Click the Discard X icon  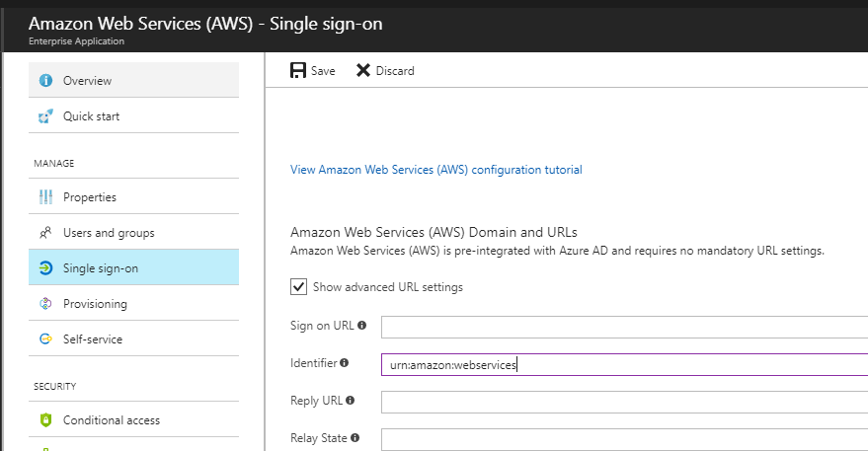[363, 70]
